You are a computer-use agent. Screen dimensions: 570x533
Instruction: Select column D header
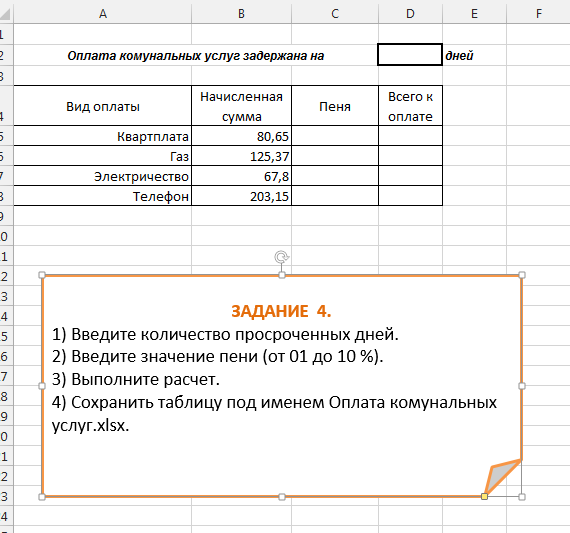coord(410,14)
